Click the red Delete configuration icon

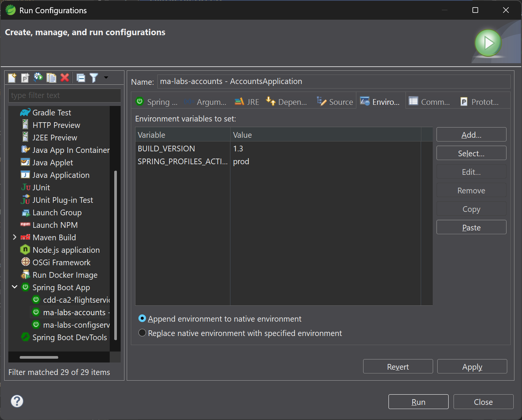point(65,78)
